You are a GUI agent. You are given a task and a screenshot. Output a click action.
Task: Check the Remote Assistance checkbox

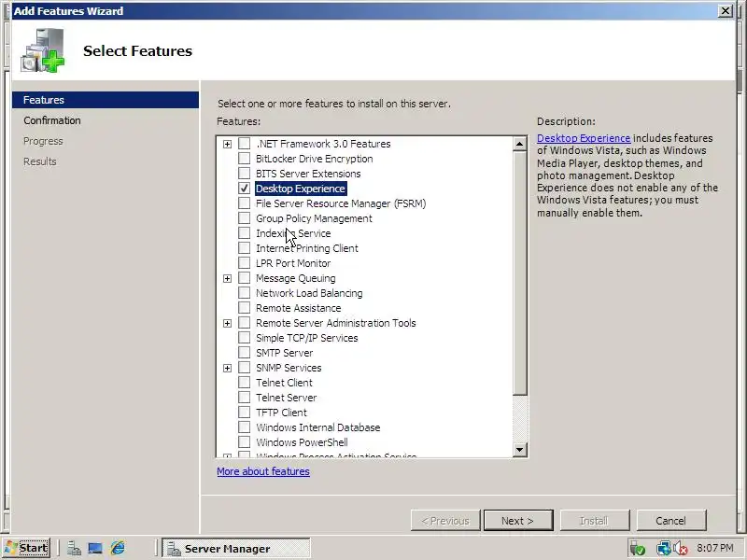(244, 308)
